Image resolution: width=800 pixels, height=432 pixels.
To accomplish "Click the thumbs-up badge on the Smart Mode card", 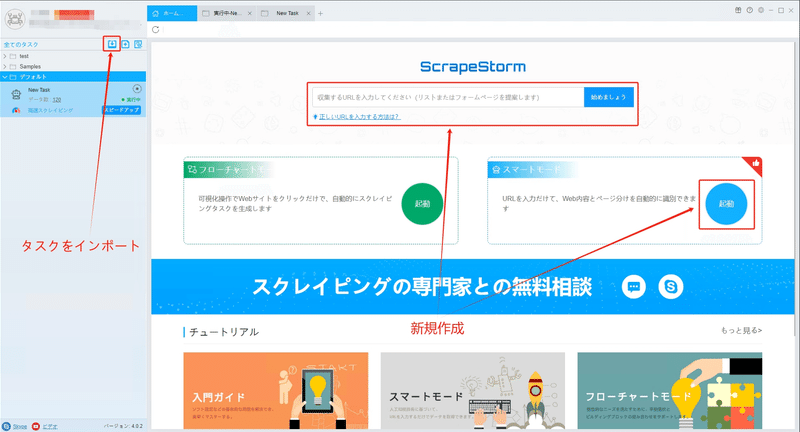I will 755,163.
